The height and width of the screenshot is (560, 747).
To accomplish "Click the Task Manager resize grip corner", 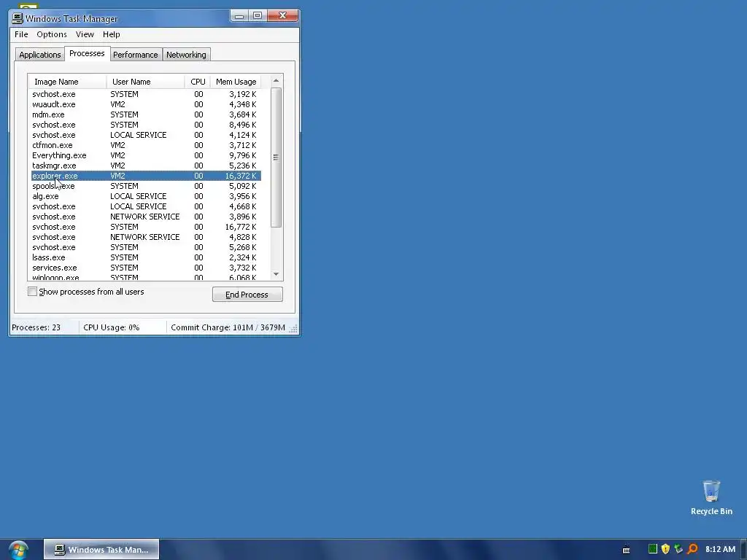I will pyautogui.click(x=293, y=329).
